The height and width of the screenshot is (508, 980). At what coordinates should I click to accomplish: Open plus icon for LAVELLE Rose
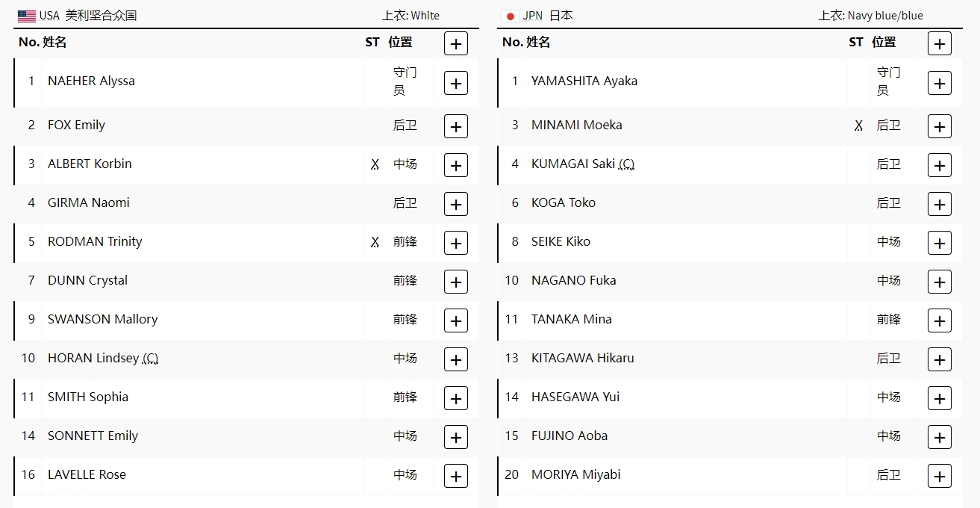click(456, 476)
